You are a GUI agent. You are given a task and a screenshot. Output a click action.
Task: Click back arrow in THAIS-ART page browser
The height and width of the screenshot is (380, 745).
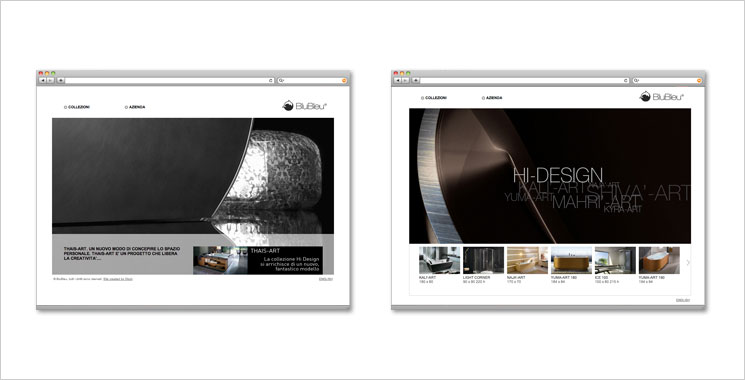(42, 80)
